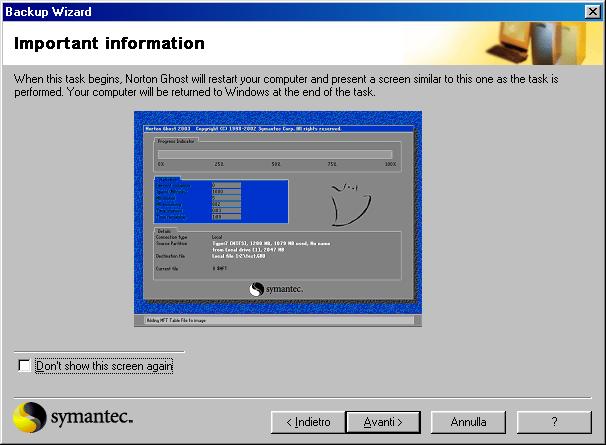Click the Symantec logo icon at bottom left
This screenshot has width=606, height=445.
click(x=29, y=417)
